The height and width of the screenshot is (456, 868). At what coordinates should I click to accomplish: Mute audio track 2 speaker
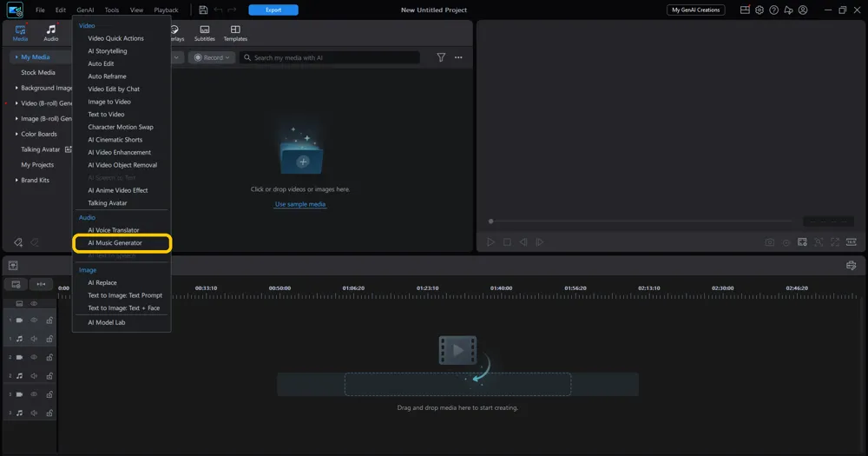coord(34,376)
